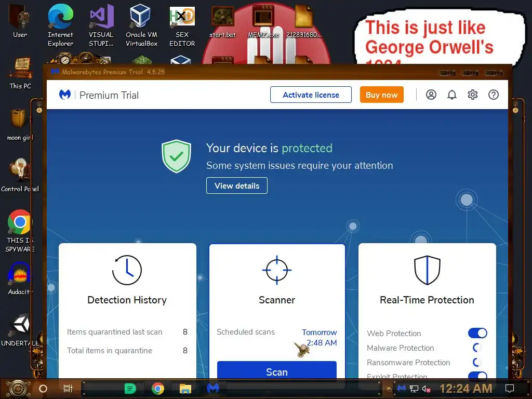This screenshot has height=399, width=532.
Task: Select the UNDERTALE Unity desktop icon
Action: click(20, 330)
